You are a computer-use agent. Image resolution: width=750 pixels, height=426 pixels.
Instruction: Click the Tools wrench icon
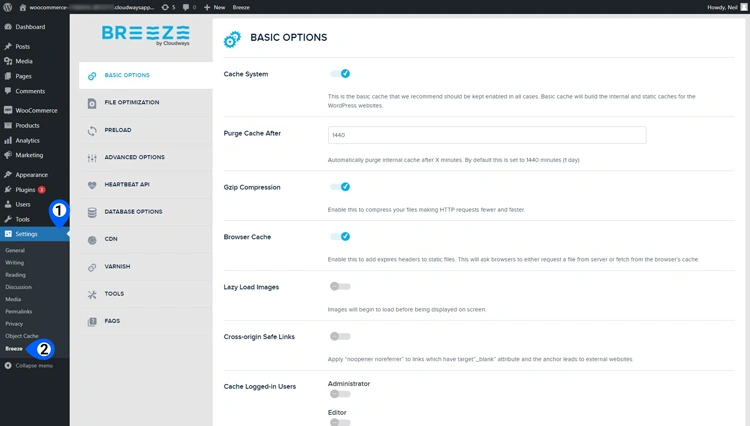pyautogui.click(x=92, y=294)
